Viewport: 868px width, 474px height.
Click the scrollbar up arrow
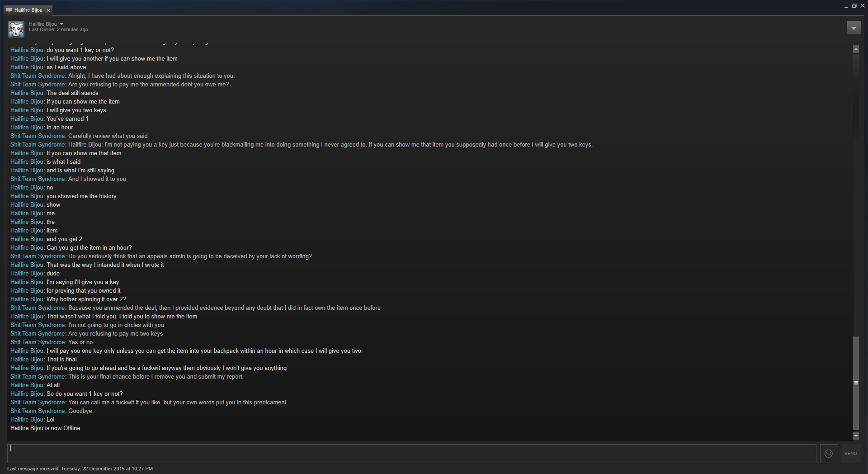point(856,49)
